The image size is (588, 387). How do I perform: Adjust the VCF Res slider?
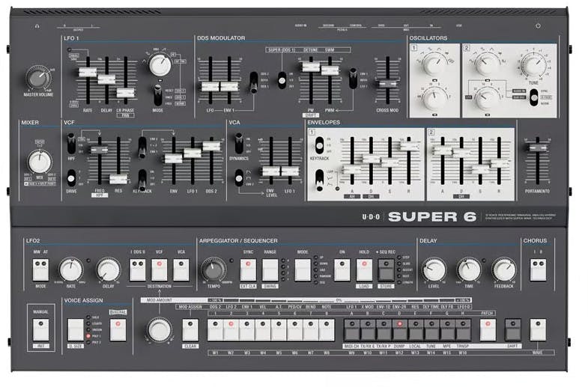(x=118, y=179)
